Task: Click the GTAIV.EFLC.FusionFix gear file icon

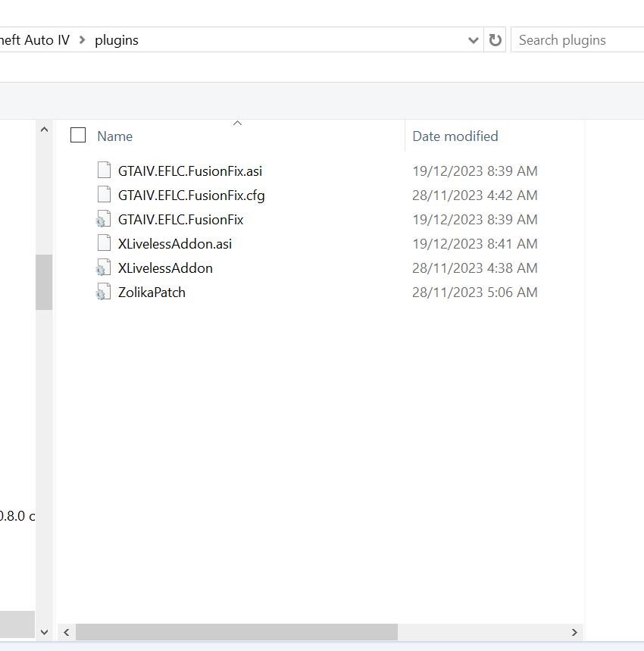Action: pos(103,219)
